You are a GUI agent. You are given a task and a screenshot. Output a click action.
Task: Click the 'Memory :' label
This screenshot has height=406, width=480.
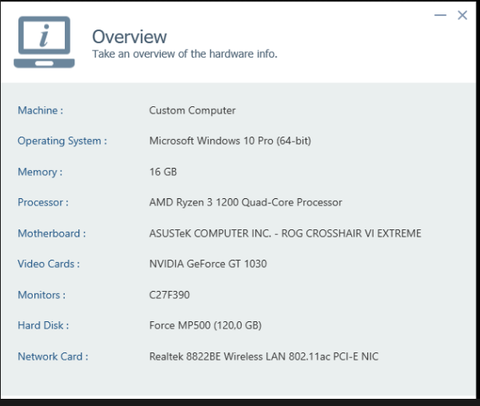40,172
